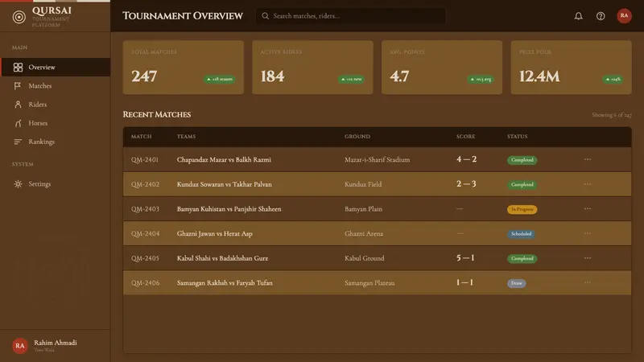
Task: Click the Riders person icon
Action: point(18,105)
